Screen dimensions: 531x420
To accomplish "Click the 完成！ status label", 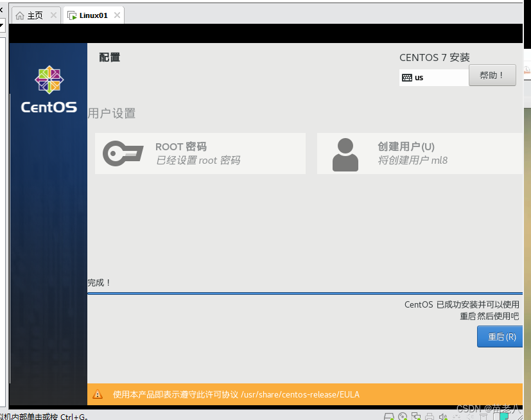I will coord(99,283).
